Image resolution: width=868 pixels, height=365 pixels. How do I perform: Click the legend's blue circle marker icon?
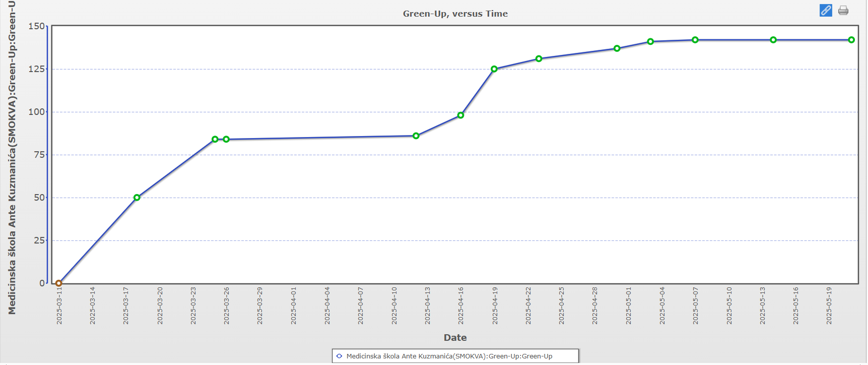[339, 356]
